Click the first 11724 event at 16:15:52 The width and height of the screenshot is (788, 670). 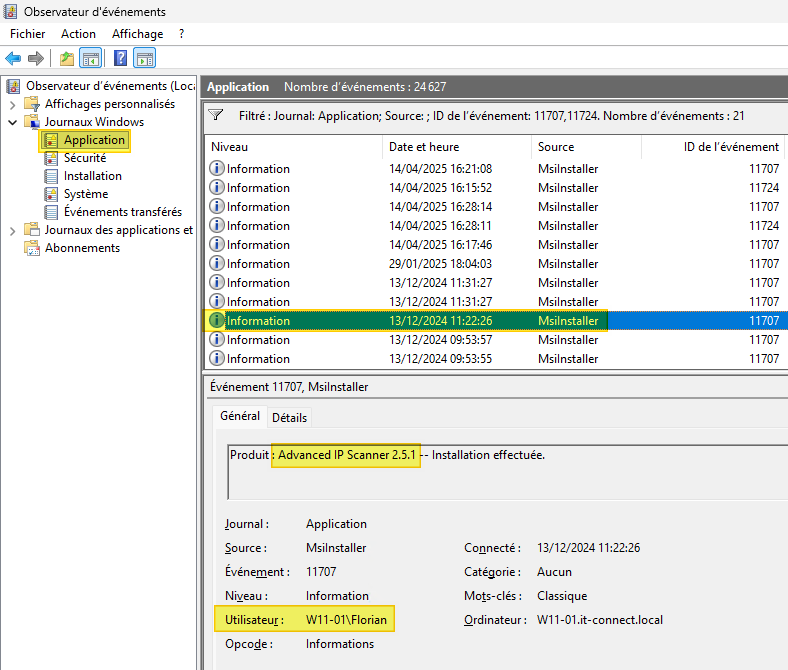point(440,188)
